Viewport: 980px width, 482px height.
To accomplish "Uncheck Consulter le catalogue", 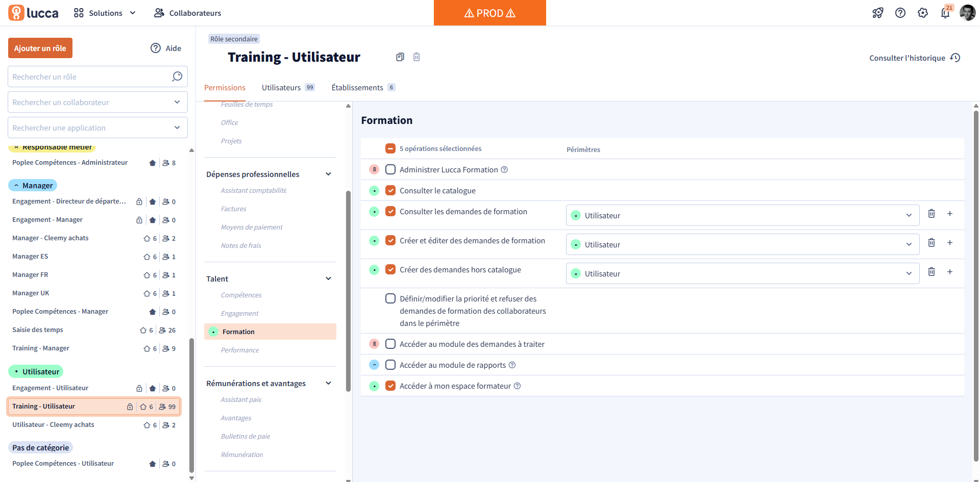I will [390, 190].
